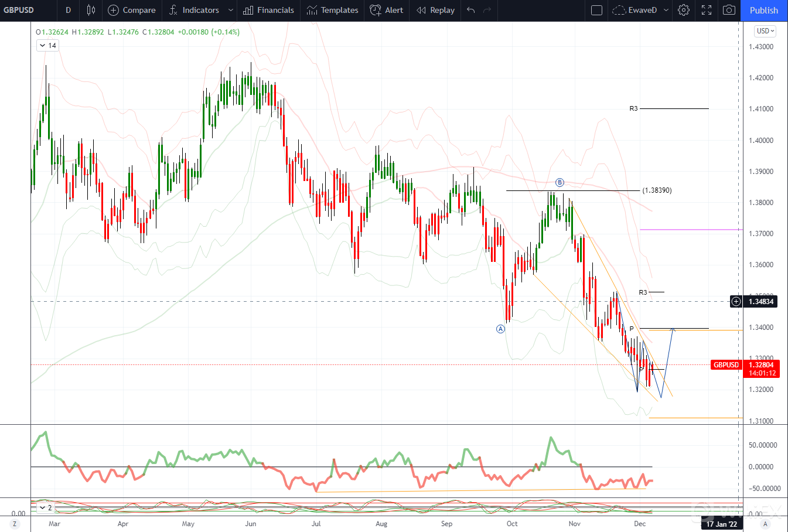
Task: Click the plus icon beside the 1.34834 price label
Action: (736, 302)
